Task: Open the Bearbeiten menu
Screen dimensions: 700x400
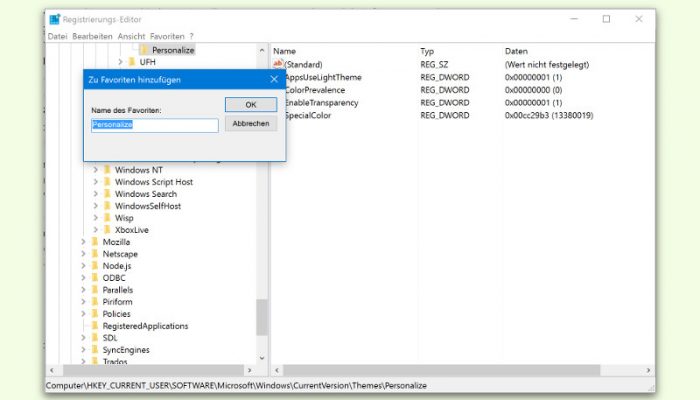Action: coord(92,36)
